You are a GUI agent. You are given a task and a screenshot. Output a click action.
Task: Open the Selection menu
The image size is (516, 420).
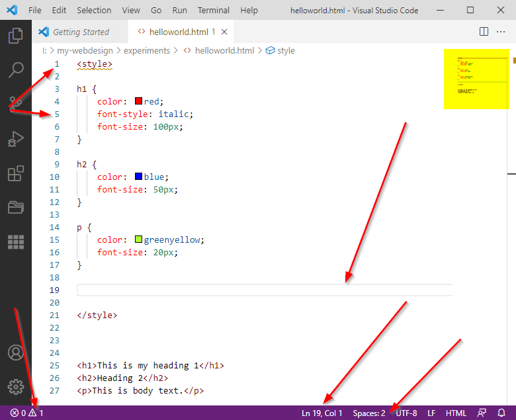(94, 10)
